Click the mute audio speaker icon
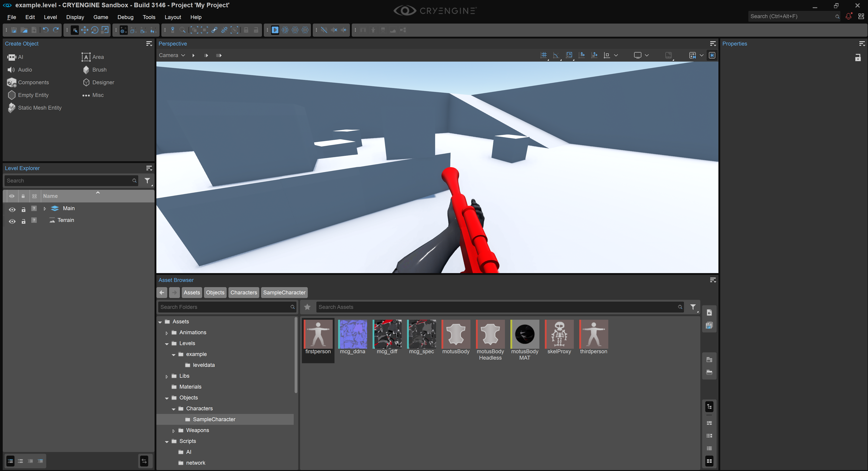This screenshot has height=471, width=868. pyautogui.click(x=334, y=30)
